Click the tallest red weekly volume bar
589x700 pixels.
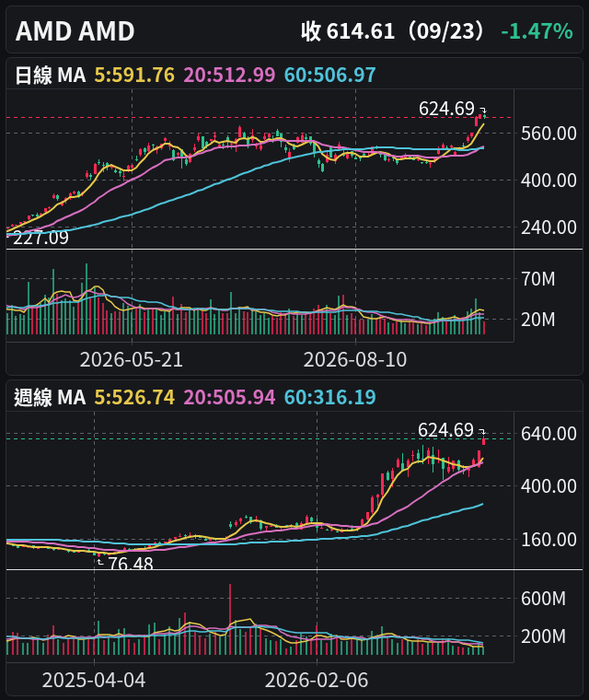pyautogui.click(x=230, y=619)
